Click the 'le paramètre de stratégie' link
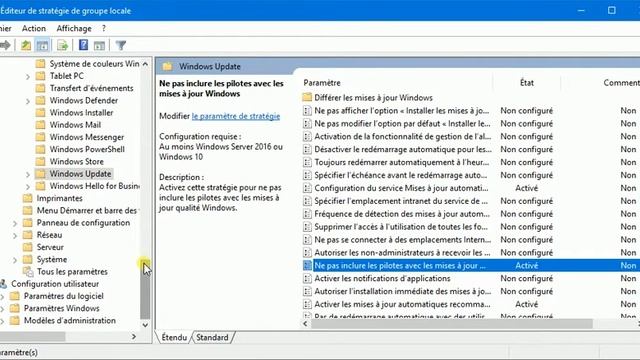The image size is (640, 360). click(236, 116)
